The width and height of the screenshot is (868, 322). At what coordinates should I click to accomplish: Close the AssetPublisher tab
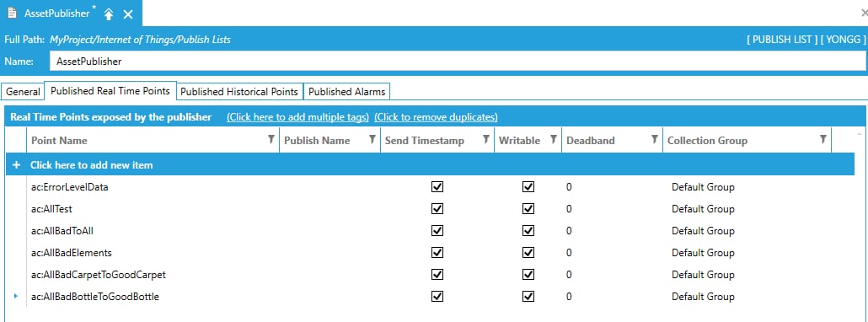click(x=128, y=14)
